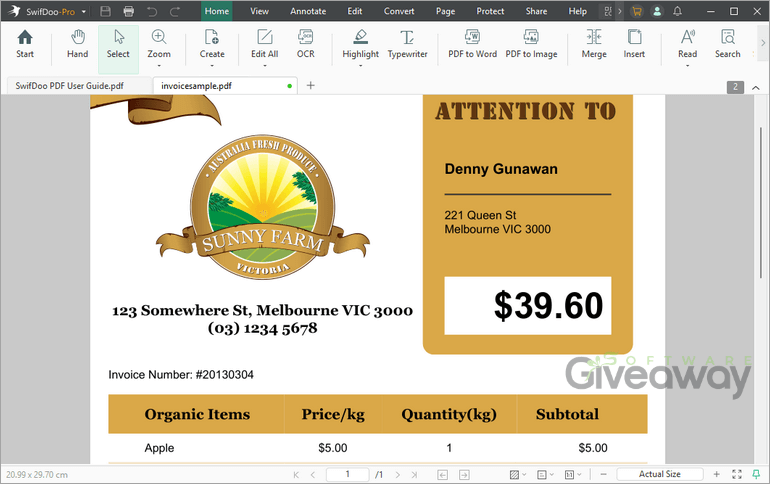This screenshot has height=484, width=770.
Task: Open the Actual Size zoom box
Action: point(660,474)
